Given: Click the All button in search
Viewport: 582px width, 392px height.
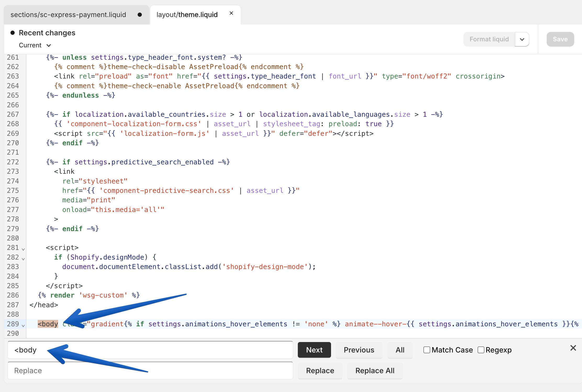Looking at the screenshot, I should click(400, 350).
